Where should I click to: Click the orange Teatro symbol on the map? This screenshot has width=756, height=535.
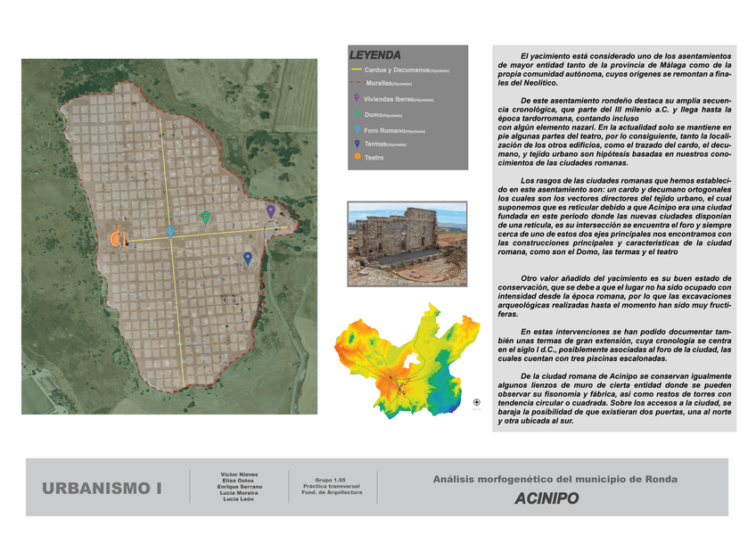pos(118,238)
